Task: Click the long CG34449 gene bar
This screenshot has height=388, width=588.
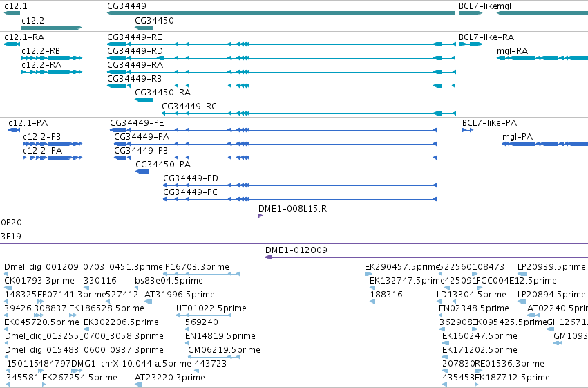Action: click(x=281, y=13)
